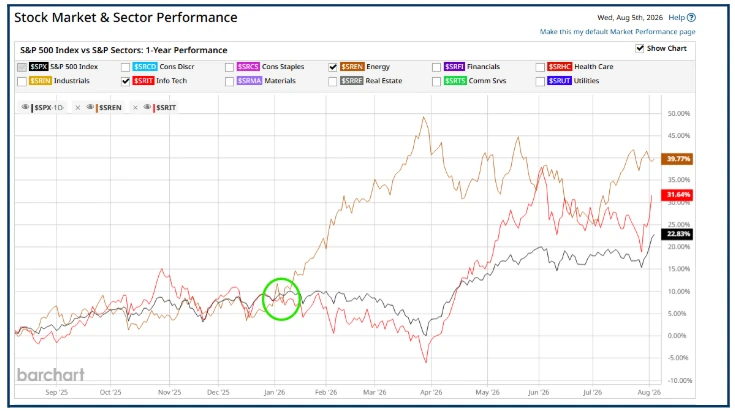This screenshot has width=735, height=411.
Task: Enable the Comm Srvs sector checkbox
Action: click(x=436, y=81)
